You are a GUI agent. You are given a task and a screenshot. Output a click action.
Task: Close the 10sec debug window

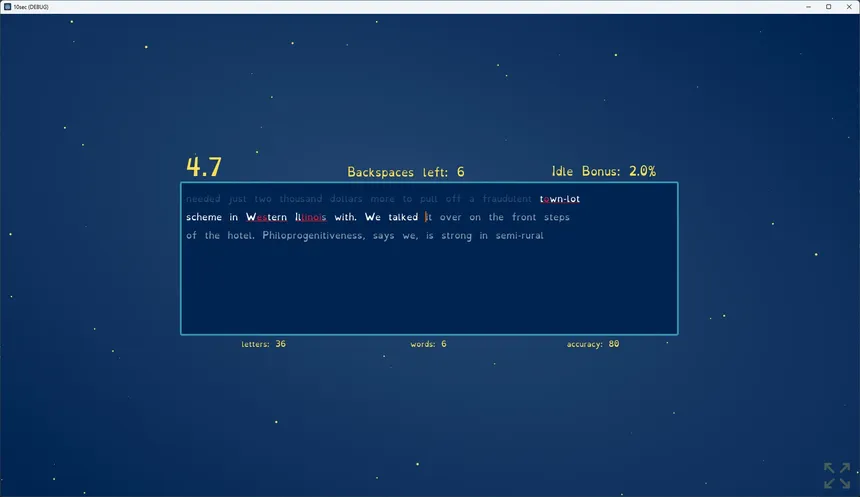[x=849, y=7]
